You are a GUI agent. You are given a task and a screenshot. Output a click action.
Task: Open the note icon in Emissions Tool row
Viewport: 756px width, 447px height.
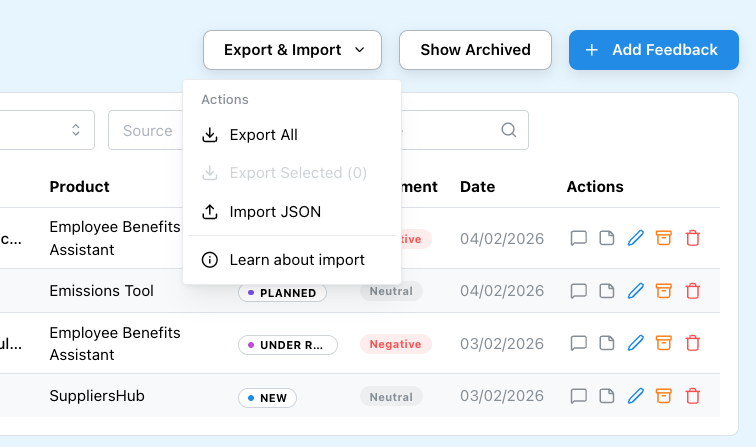click(606, 291)
